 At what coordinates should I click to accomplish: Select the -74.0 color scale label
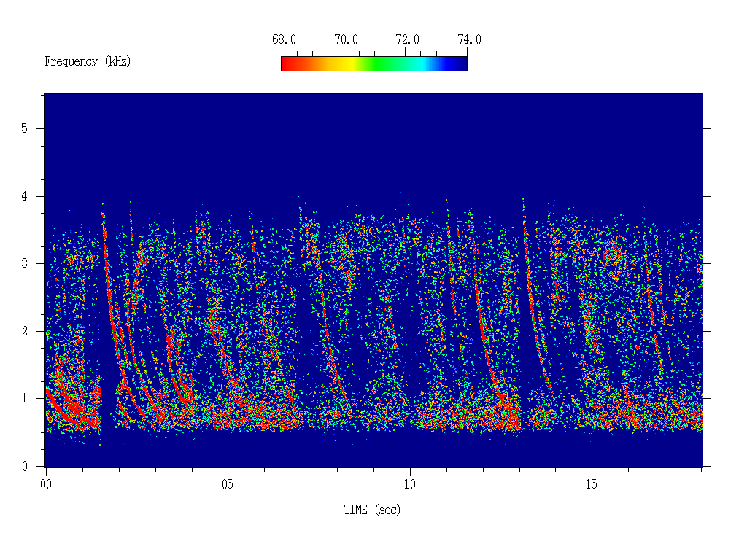point(466,40)
